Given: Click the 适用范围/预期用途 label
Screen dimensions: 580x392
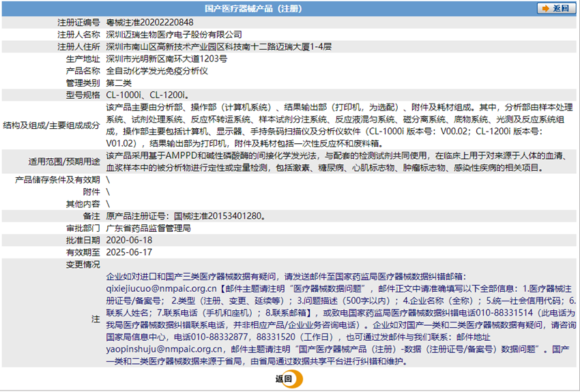Looking at the screenshot, I should click(64, 162).
